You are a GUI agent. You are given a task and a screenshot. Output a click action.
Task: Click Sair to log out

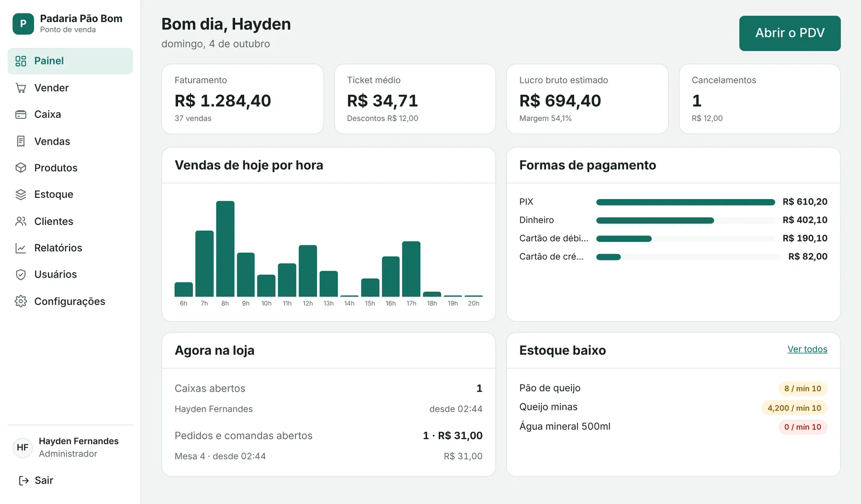pos(36,480)
